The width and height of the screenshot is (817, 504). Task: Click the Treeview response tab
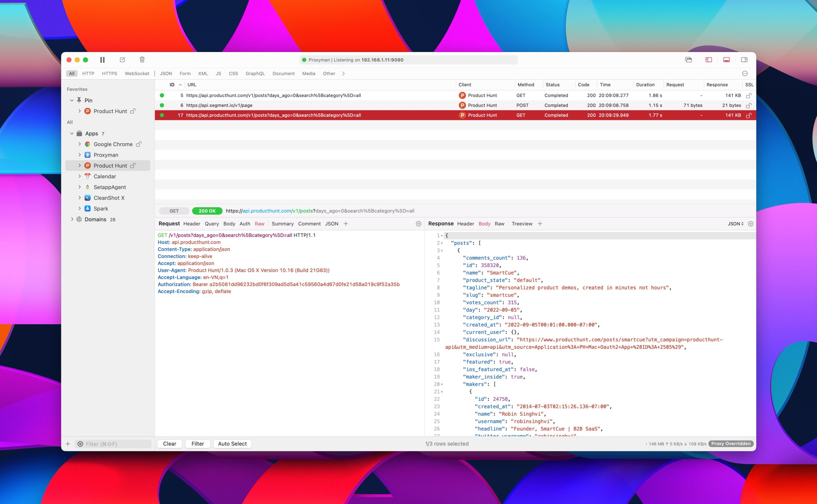(x=521, y=223)
